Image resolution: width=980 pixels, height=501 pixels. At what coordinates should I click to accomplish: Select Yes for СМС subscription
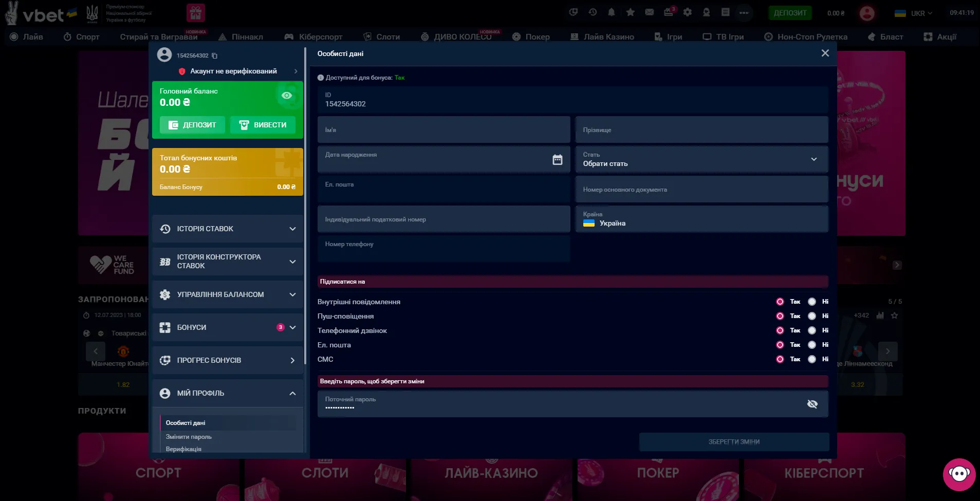click(x=780, y=359)
